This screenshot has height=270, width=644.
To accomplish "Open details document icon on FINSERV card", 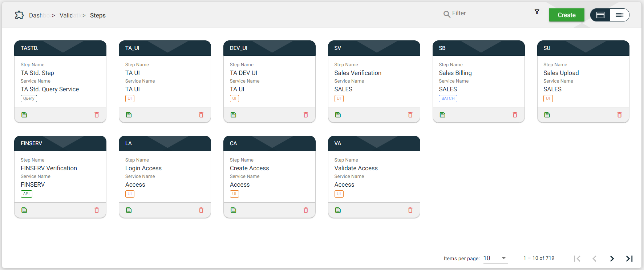I will (x=24, y=210).
